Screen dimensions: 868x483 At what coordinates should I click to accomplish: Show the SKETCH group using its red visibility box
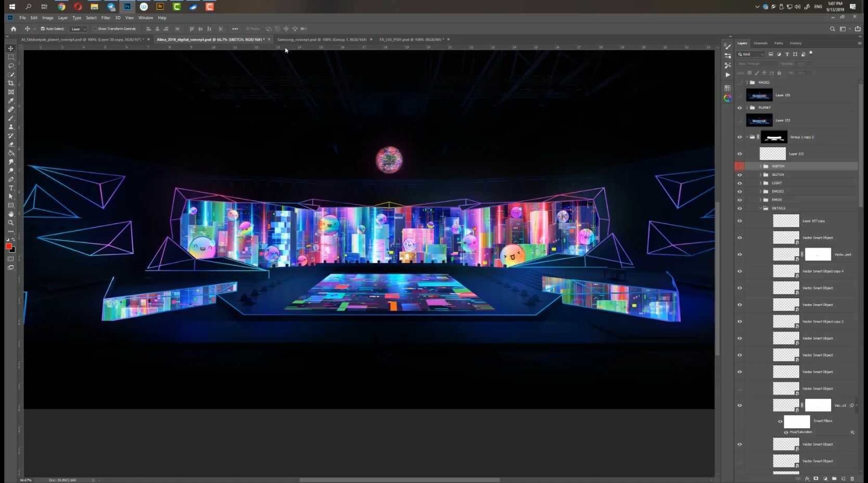(739, 166)
